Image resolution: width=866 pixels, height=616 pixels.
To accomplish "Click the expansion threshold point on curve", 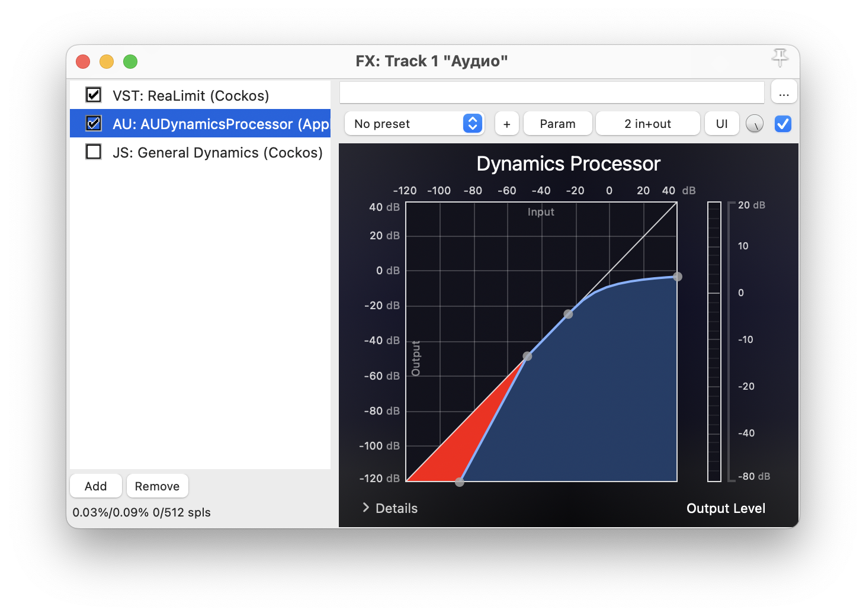I will 527,356.
